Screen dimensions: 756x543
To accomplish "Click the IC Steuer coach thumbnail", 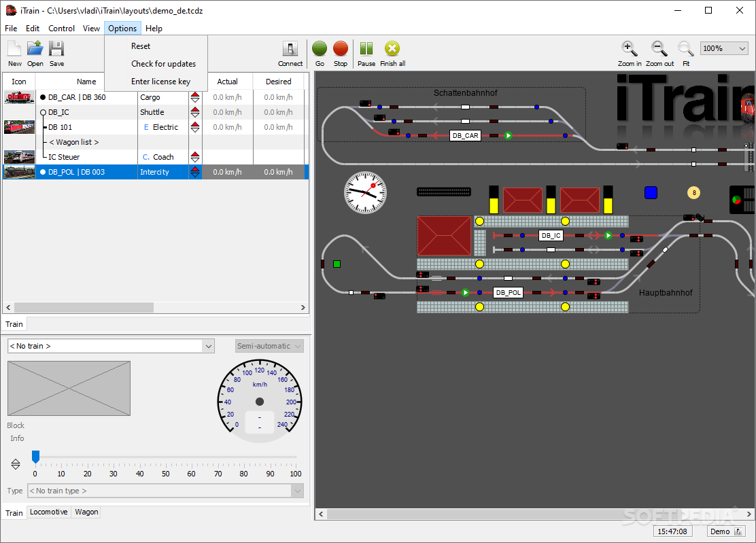I will (19, 157).
